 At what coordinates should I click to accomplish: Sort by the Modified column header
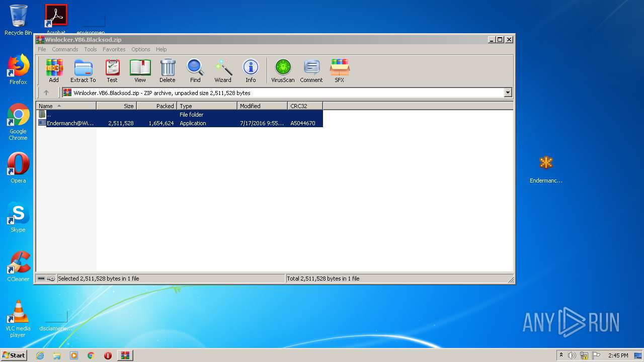click(x=262, y=106)
